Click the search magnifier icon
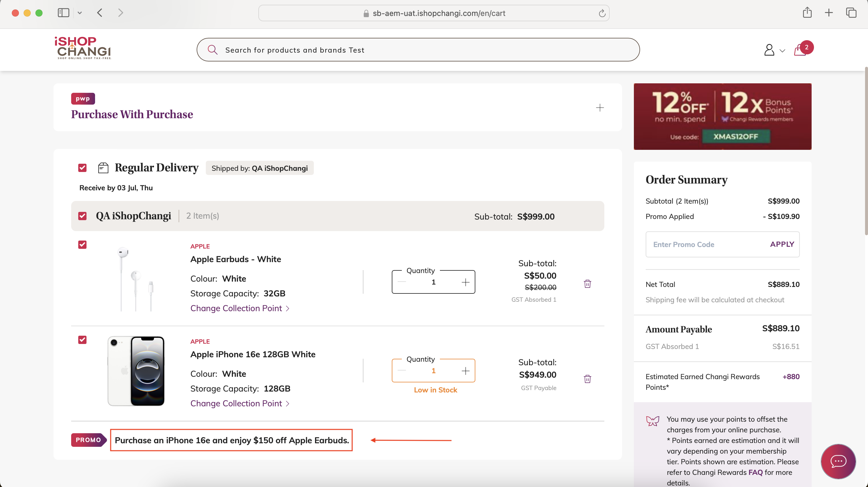The height and width of the screenshot is (487, 868). [212, 50]
